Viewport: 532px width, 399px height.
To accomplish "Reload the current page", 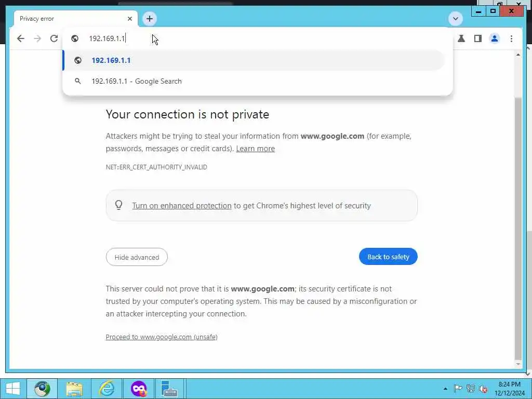I will pyautogui.click(x=54, y=38).
